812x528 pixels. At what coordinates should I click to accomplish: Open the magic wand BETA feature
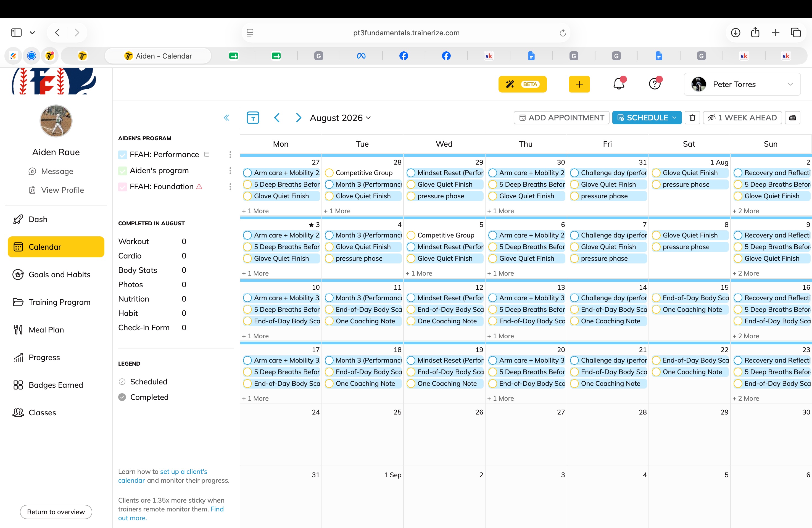(x=522, y=84)
